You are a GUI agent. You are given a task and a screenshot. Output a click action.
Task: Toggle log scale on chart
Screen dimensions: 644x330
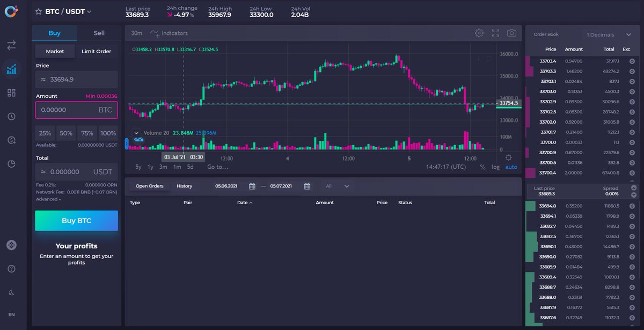[495, 167]
